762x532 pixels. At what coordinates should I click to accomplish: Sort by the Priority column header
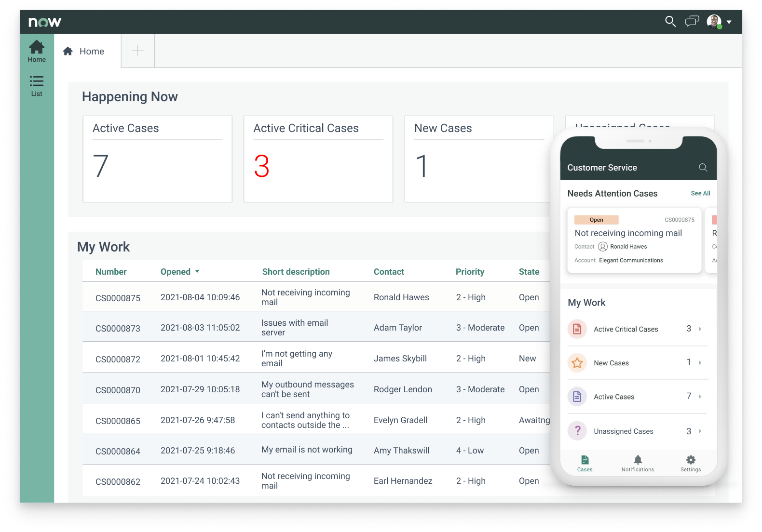470,272
